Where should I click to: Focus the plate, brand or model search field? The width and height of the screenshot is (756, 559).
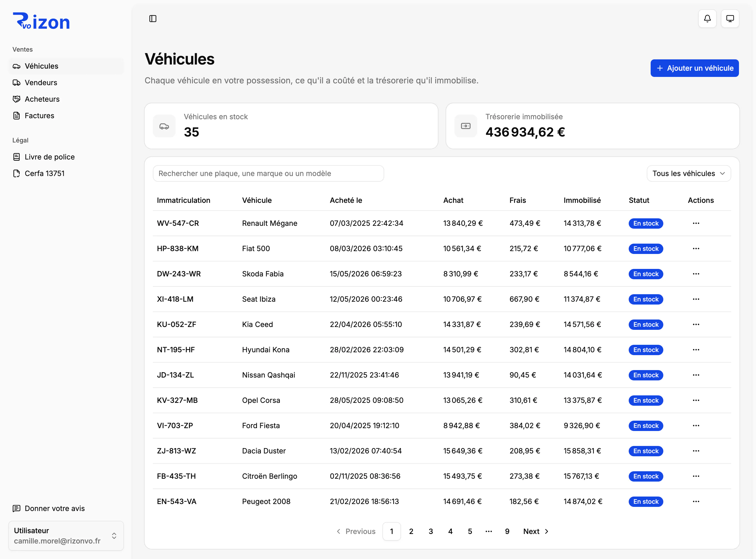pos(268,174)
